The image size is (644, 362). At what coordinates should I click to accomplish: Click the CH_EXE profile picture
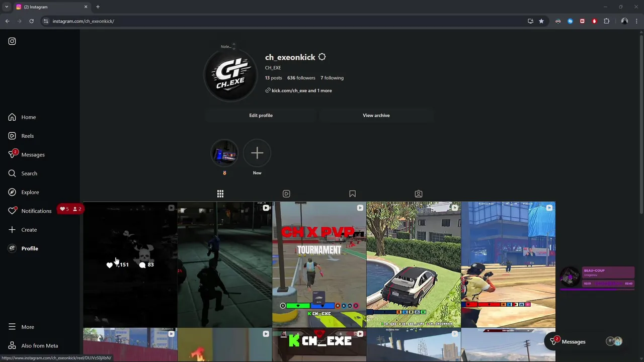pyautogui.click(x=230, y=75)
